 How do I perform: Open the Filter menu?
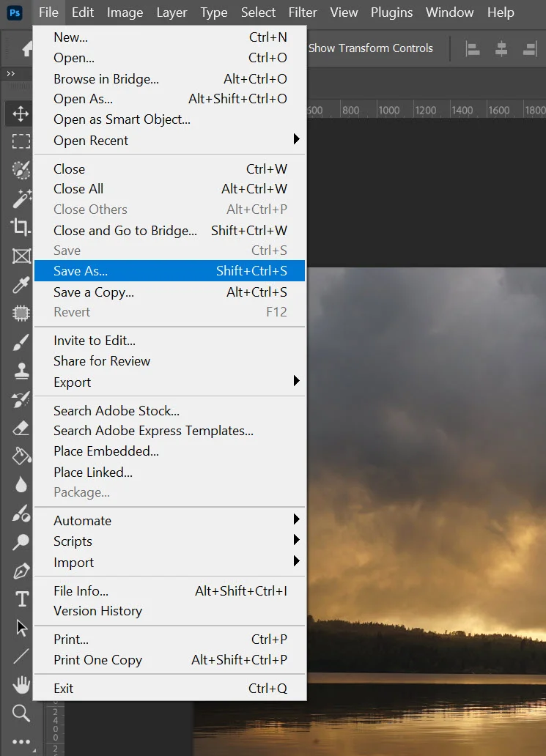[x=303, y=12]
